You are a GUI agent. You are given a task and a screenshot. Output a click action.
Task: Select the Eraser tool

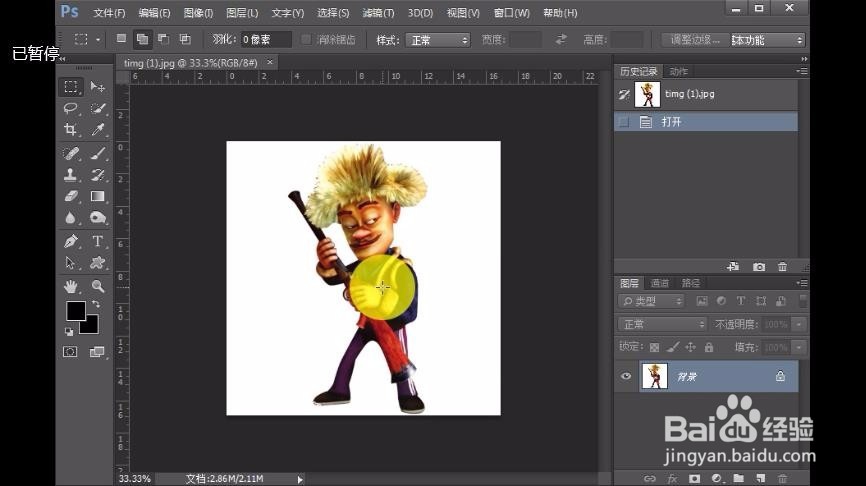tap(70, 196)
